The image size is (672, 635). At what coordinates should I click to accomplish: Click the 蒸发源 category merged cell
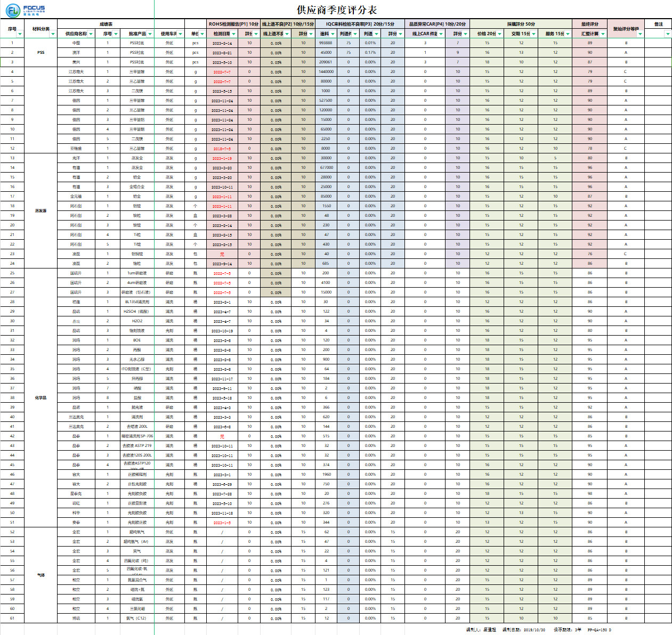41,211
